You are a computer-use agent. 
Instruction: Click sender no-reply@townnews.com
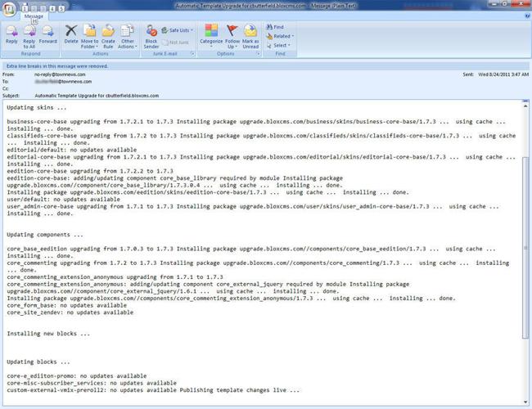60,74
